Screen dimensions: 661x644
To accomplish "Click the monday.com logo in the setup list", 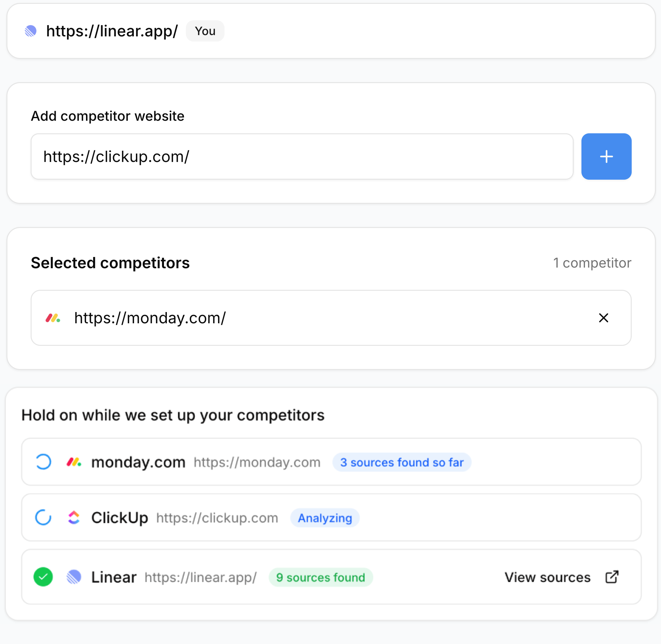I will click(x=74, y=462).
